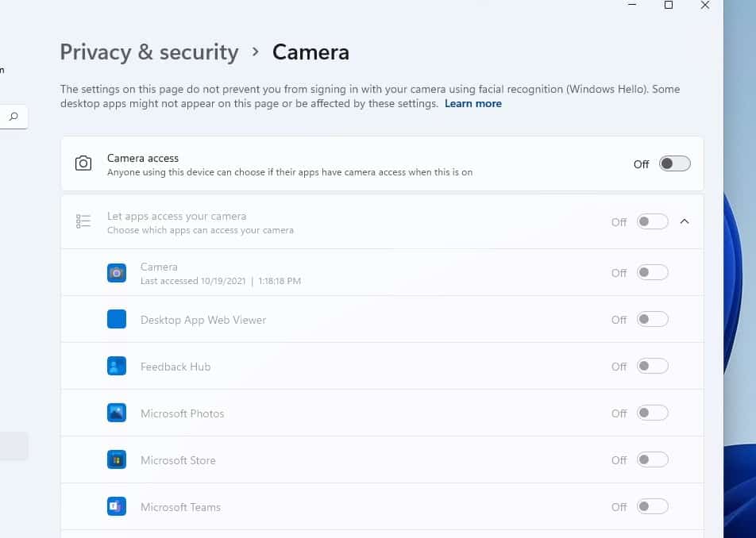Screen dimensions: 756x538
Task: Collapse the Let apps access your camera section
Action: tap(685, 221)
